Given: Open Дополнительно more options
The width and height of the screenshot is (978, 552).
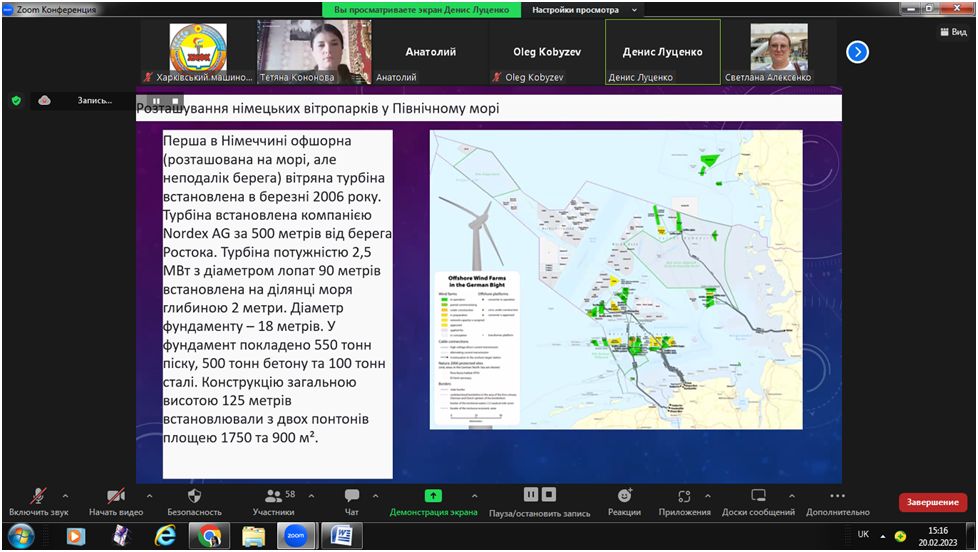Looking at the screenshot, I should [x=838, y=502].
